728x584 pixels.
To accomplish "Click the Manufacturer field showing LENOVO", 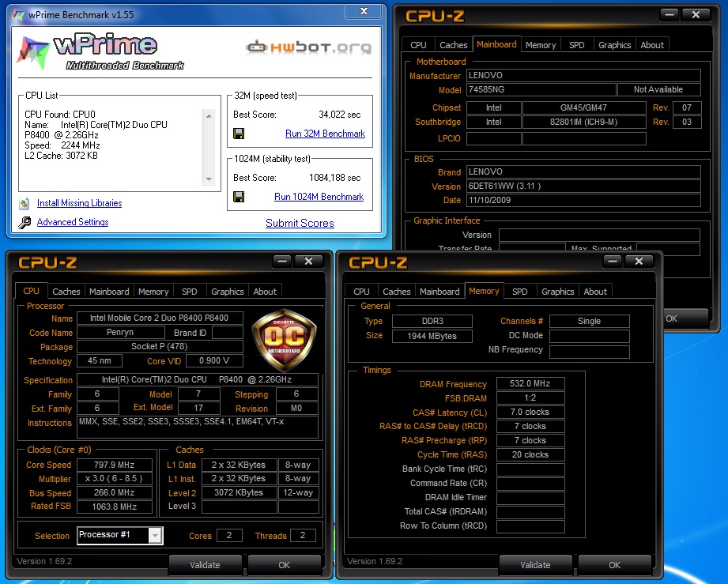I will [x=583, y=75].
